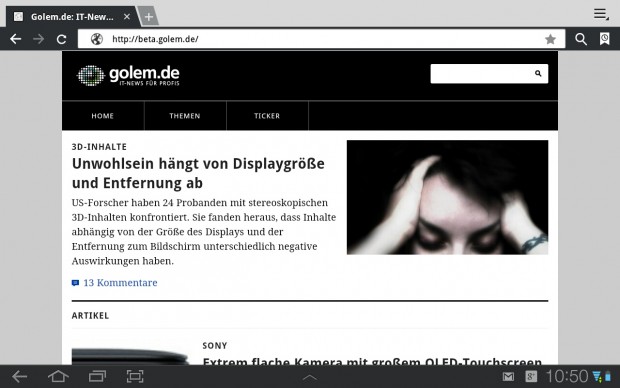Click the globe icon in address bar
This screenshot has width=620, height=388.
[96, 39]
